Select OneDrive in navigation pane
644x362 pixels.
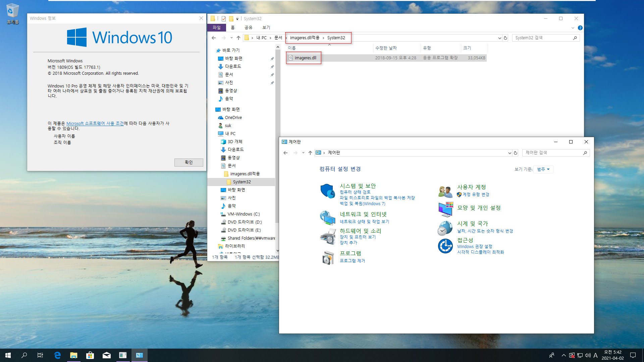[233, 118]
